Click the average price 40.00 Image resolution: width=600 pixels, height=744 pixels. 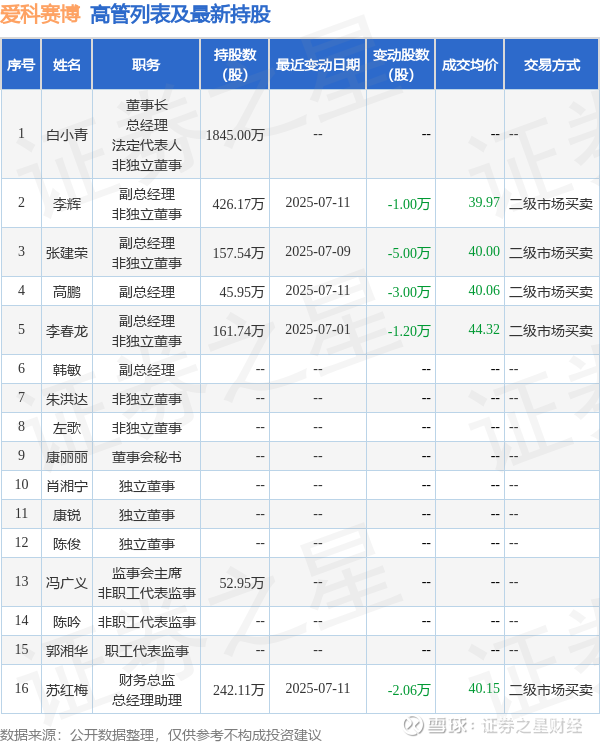[484, 251]
